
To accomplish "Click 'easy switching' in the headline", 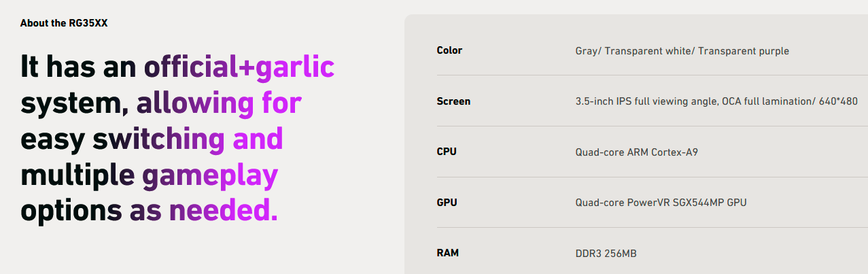I will click(122, 139).
